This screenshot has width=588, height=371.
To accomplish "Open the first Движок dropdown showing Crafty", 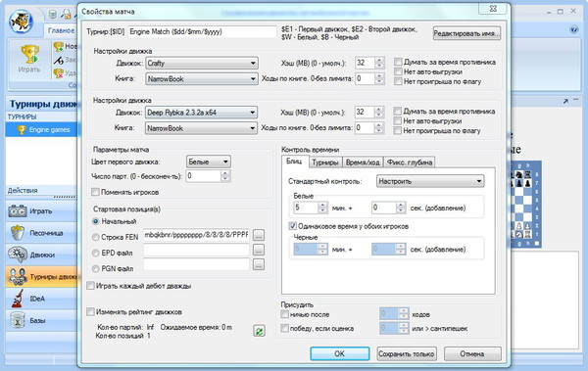I will 202,63.
